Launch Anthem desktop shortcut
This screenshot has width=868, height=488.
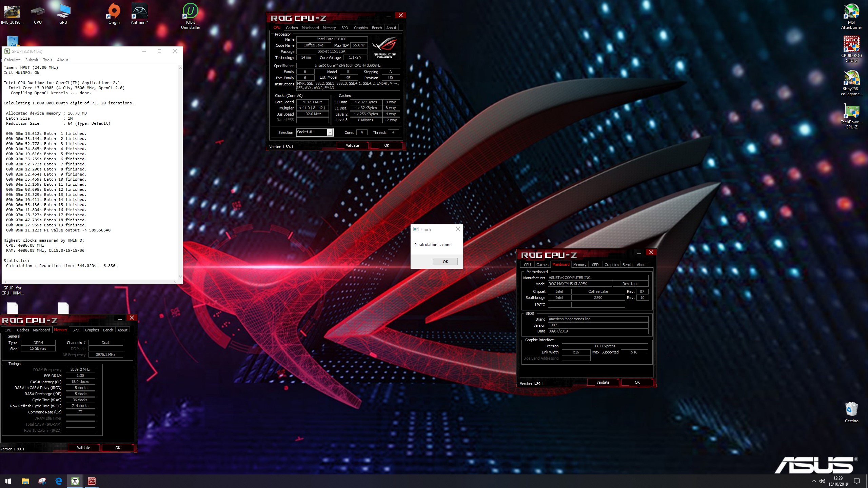(x=139, y=14)
